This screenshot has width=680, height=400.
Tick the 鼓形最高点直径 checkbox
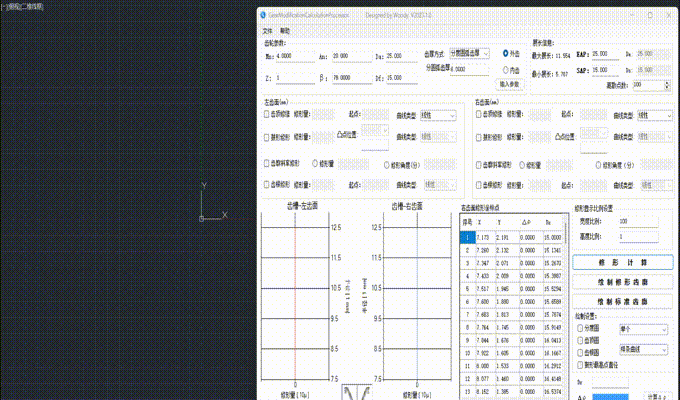click(x=580, y=365)
